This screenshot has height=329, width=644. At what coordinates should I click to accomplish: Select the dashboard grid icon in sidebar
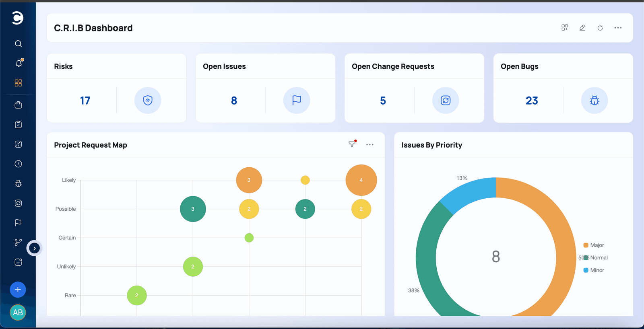pyautogui.click(x=18, y=83)
